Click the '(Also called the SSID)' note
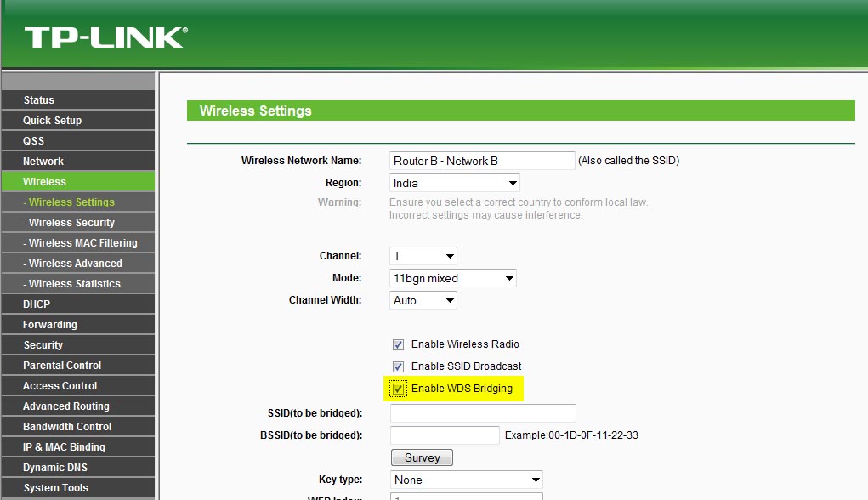The image size is (868, 500). pos(628,161)
